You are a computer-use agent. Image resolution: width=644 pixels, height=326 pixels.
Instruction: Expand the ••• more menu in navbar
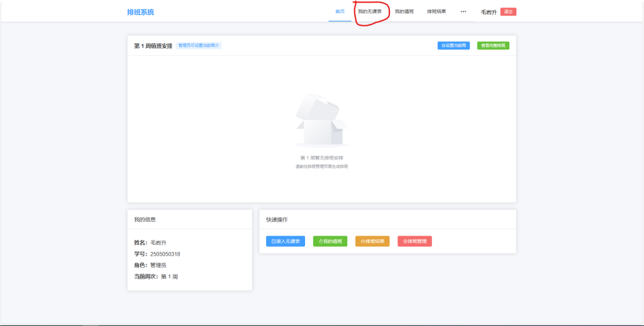click(x=464, y=11)
